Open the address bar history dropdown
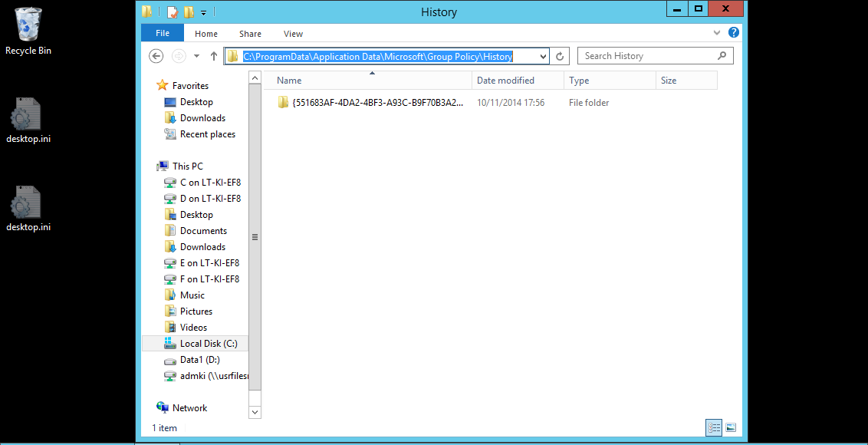The width and height of the screenshot is (868, 445). [x=543, y=56]
